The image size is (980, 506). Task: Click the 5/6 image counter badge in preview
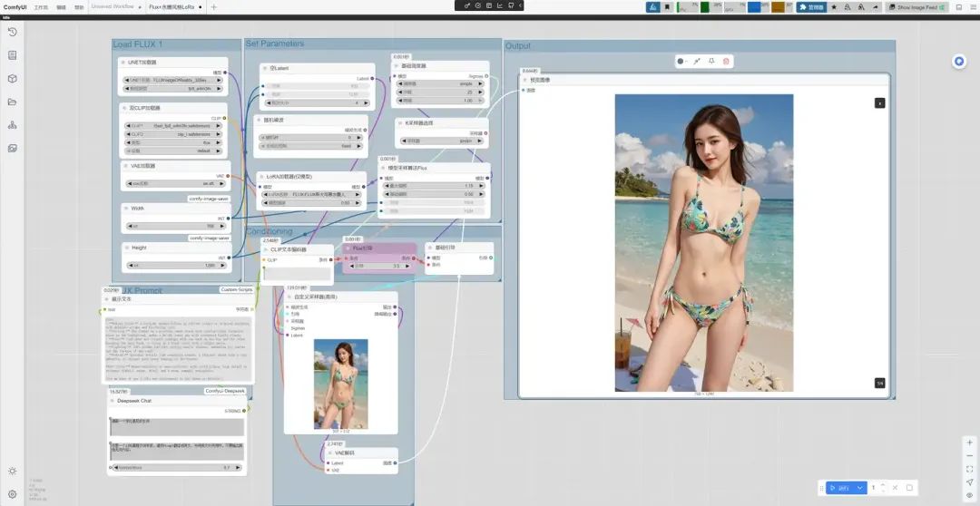pos(879,383)
